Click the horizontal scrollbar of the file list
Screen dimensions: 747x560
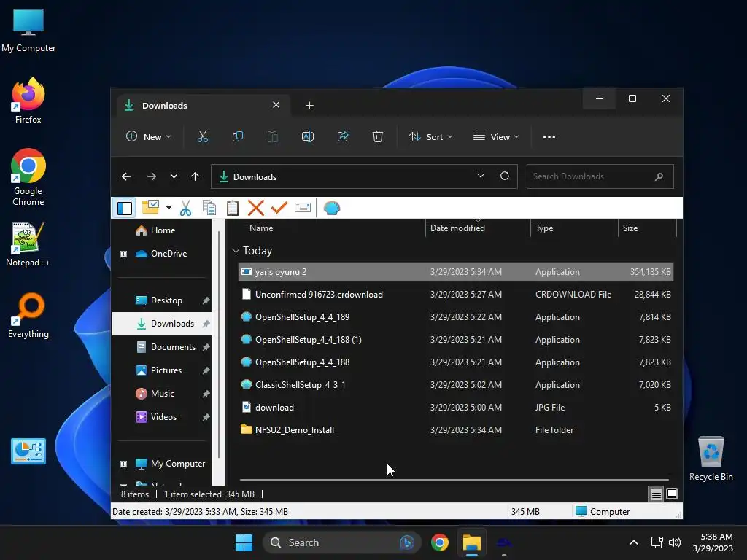click(454, 480)
